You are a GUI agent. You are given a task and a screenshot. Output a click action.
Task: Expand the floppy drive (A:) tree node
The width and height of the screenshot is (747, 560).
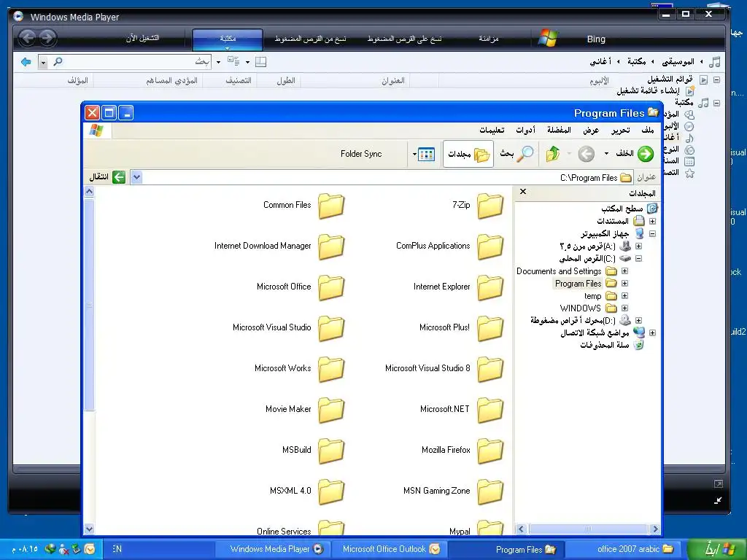tap(638, 246)
